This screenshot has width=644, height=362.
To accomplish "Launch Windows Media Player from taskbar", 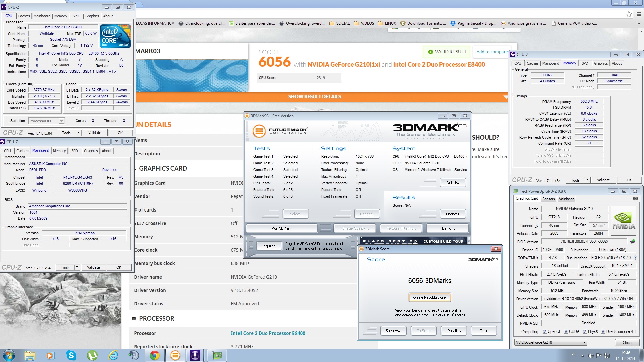I will 50,355.
